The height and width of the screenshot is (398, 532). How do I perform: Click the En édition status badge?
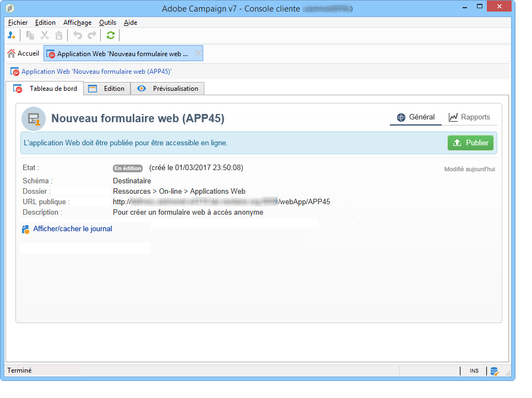128,168
